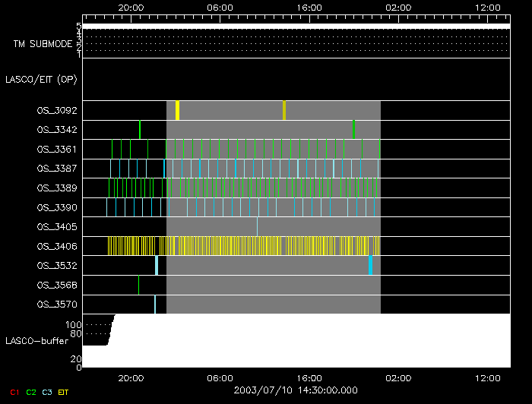Select the cyan EIT legend entry
The height and width of the screenshot is (404, 532).
(x=64, y=392)
